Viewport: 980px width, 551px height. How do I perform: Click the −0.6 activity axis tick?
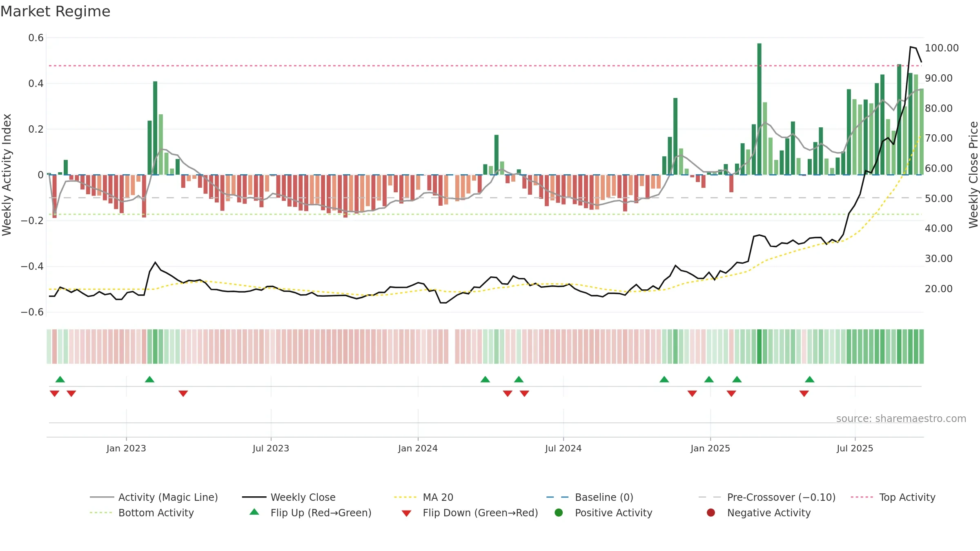pyautogui.click(x=32, y=312)
